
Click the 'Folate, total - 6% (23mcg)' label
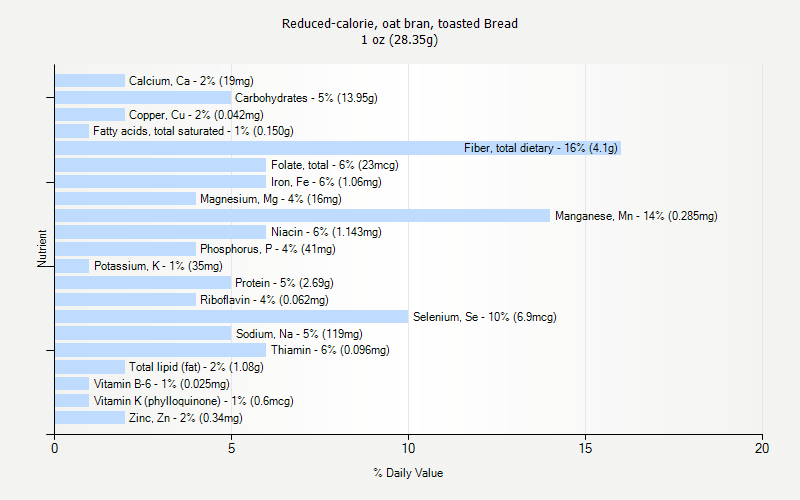(x=335, y=165)
